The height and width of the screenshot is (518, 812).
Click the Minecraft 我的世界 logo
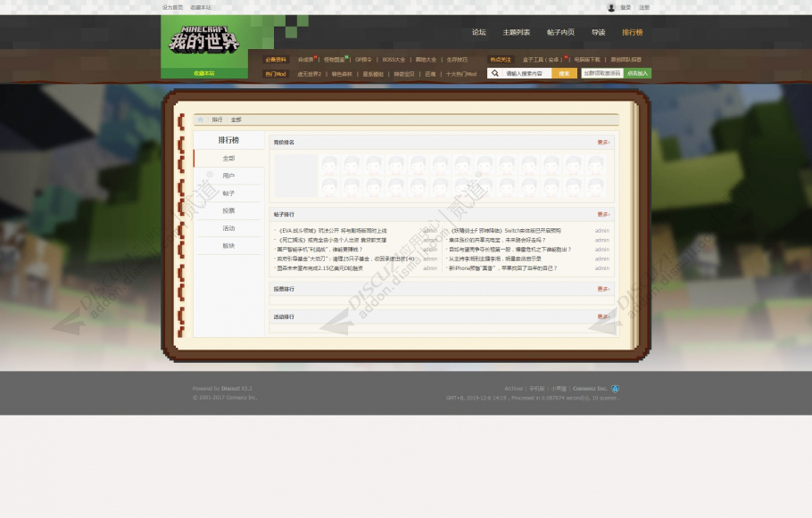click(x=204, y=39)
